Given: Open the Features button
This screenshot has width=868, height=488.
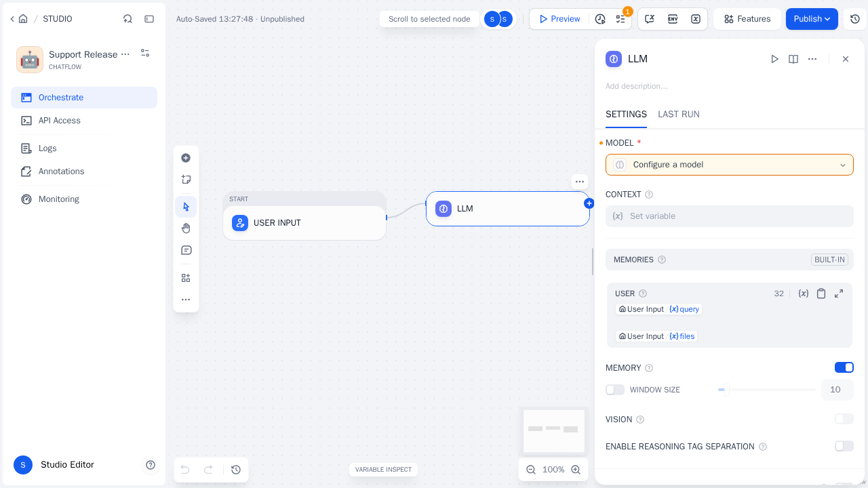Looking at the screenshot, I should pyautogui.click(x=747, y=19).
